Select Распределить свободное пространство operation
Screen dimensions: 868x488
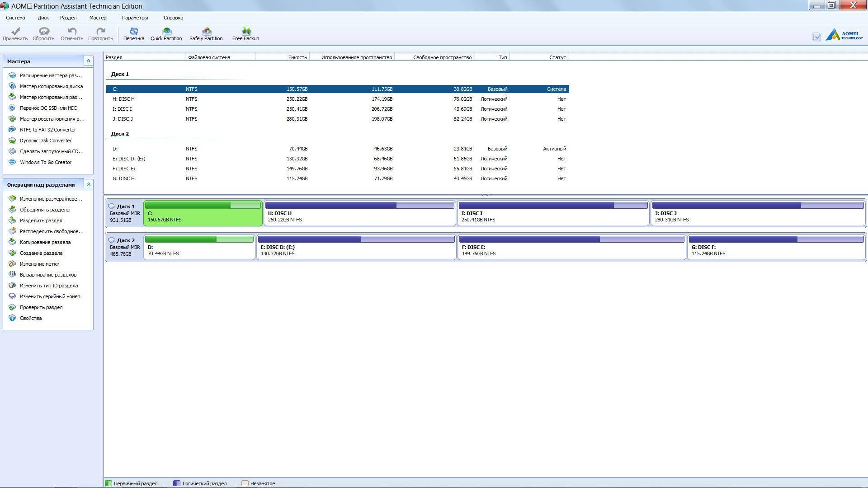click(46, 231)
